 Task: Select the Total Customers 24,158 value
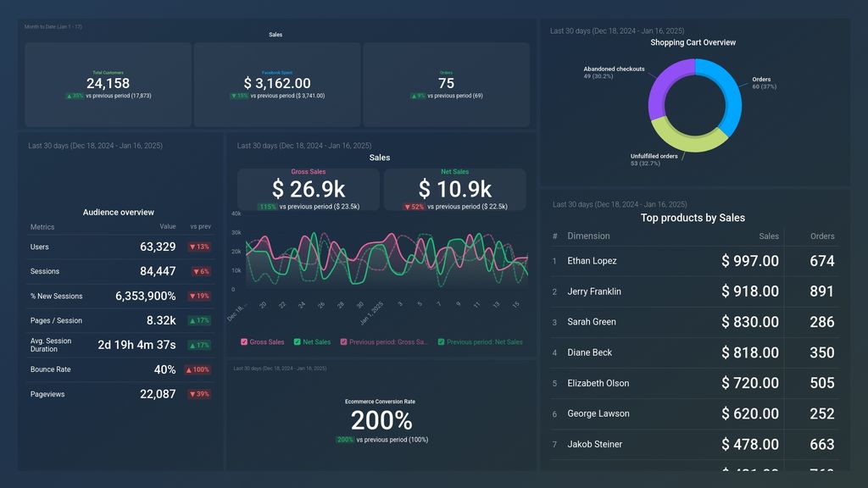108,84
